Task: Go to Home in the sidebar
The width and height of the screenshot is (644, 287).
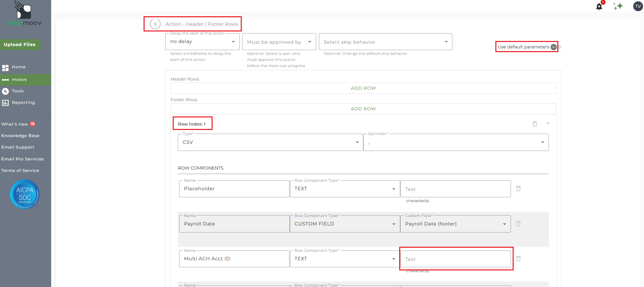Action: (19, 67)
